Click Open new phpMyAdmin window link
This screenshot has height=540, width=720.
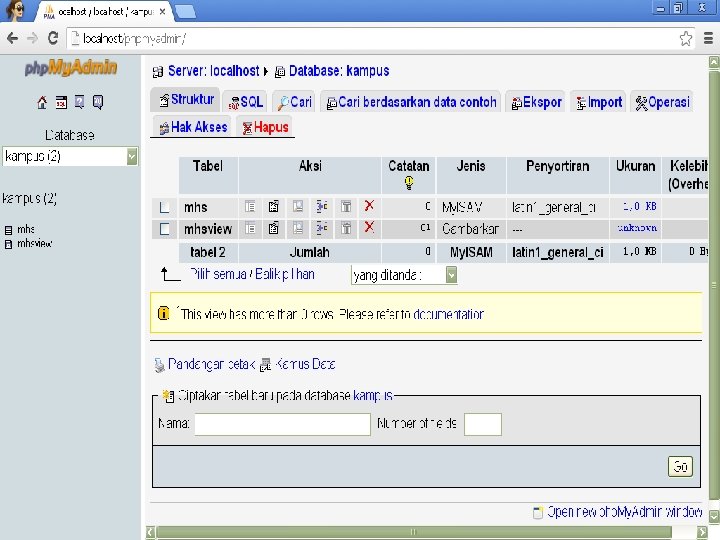(624, 512)
